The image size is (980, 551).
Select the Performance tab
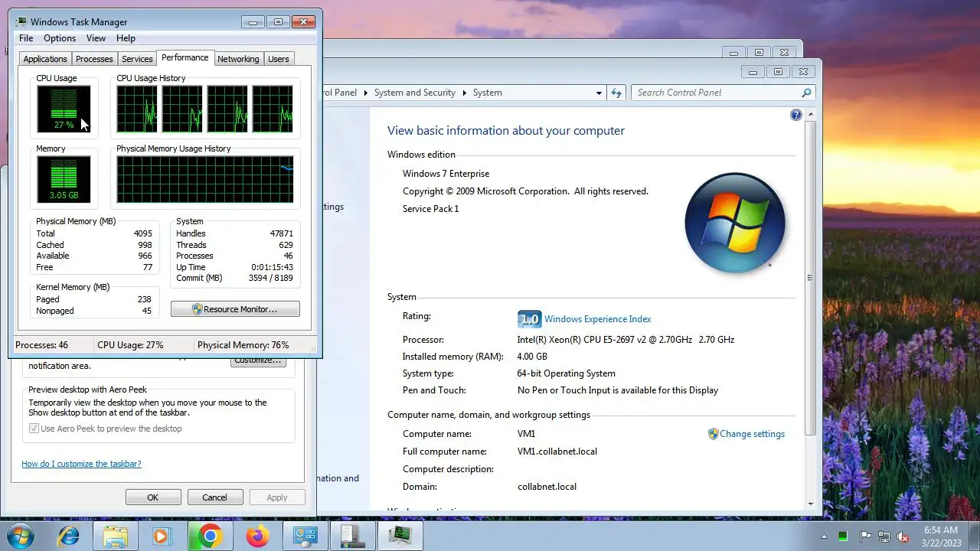185,57
